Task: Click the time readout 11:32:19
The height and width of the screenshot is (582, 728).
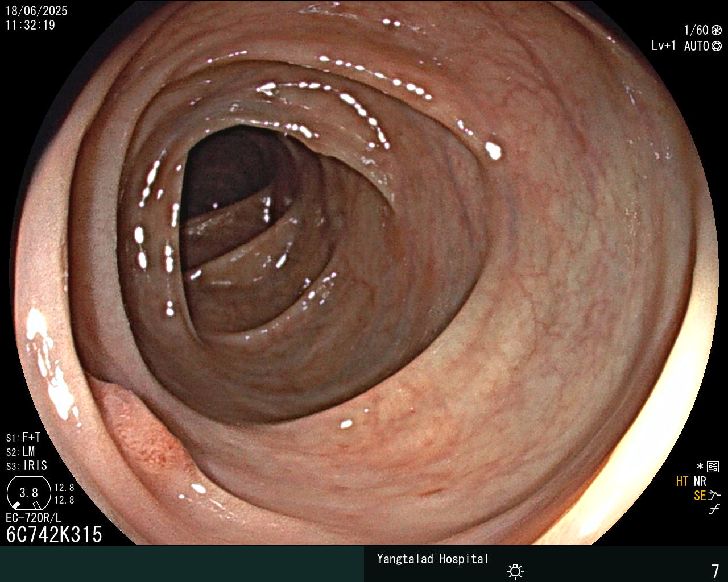Action: pos(30,25)
